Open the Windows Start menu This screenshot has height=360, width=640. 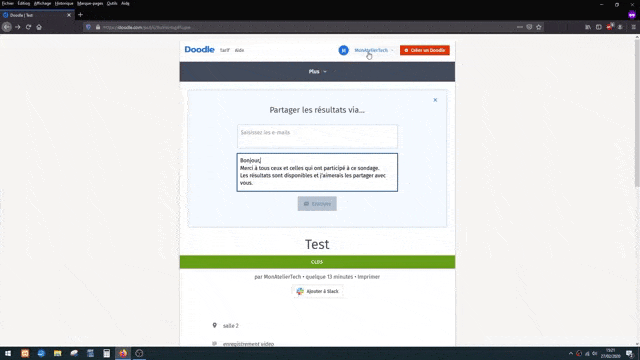pos(8,353)
